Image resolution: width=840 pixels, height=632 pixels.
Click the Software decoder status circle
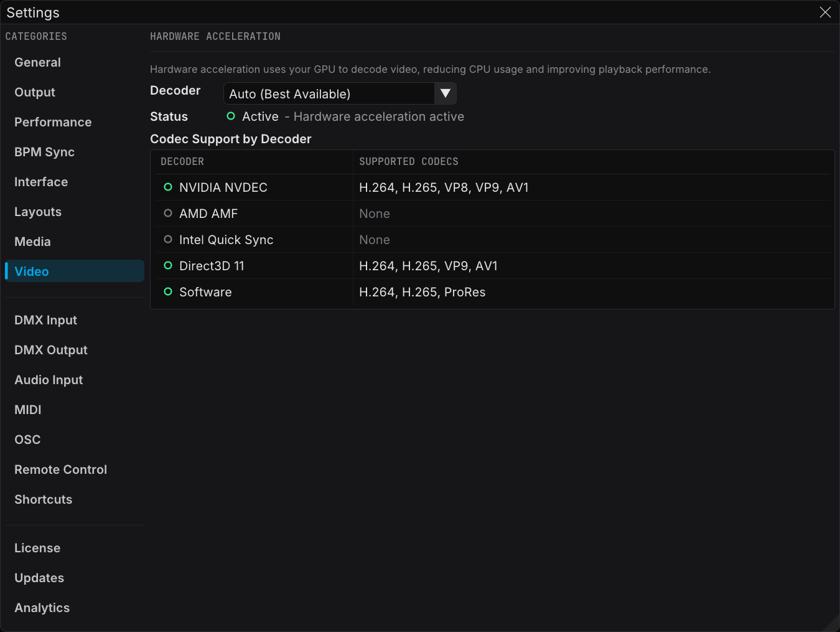[x=168, y=291]
